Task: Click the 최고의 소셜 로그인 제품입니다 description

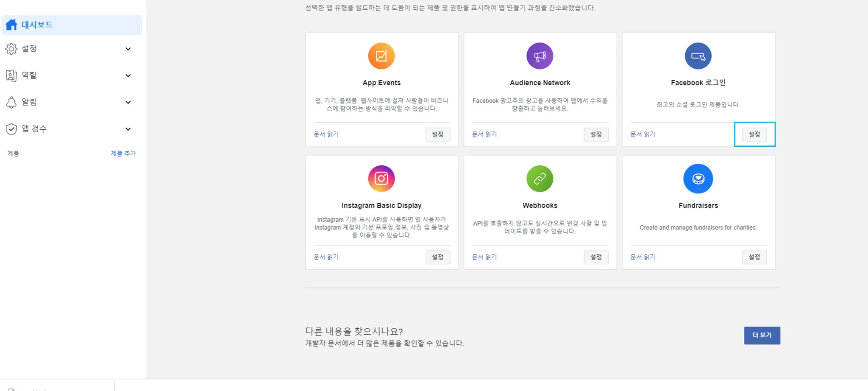Action: 698,104
